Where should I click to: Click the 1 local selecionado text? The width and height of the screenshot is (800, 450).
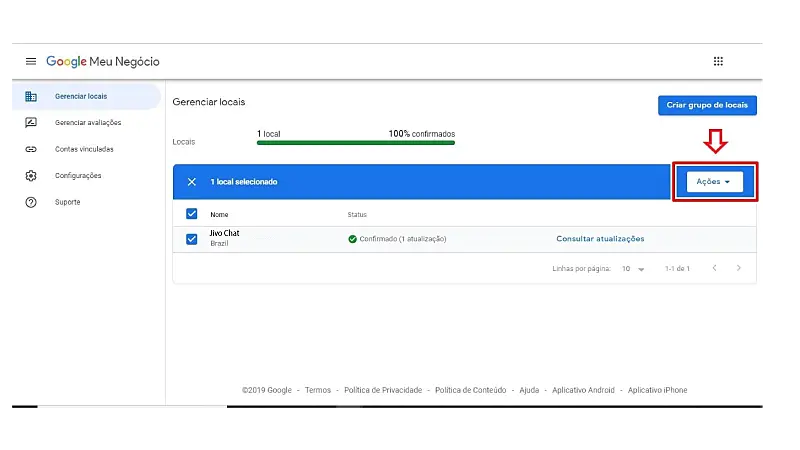click(x=244, y=182)
